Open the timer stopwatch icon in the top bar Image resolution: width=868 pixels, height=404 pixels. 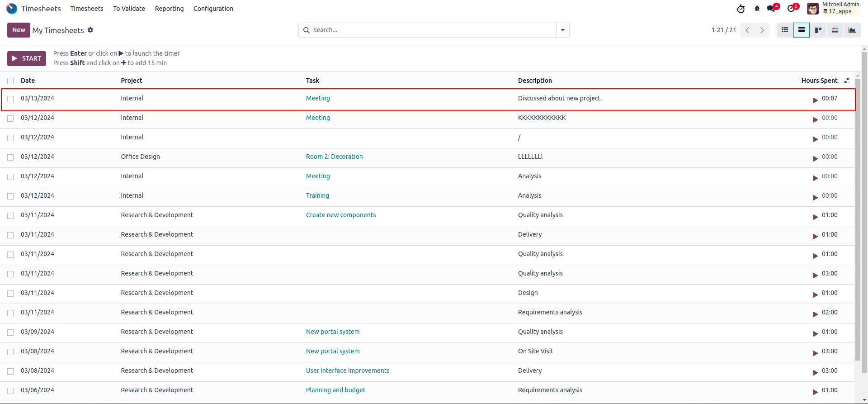[x=741, y=9]
